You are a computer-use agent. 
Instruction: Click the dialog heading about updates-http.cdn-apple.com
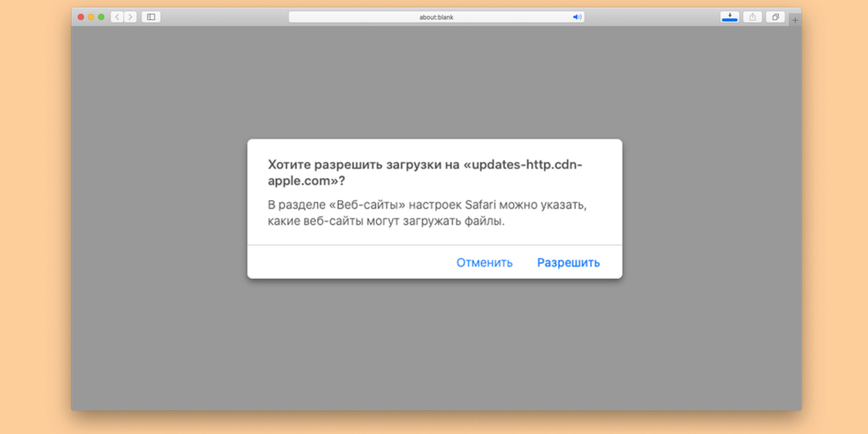point(425,173)
